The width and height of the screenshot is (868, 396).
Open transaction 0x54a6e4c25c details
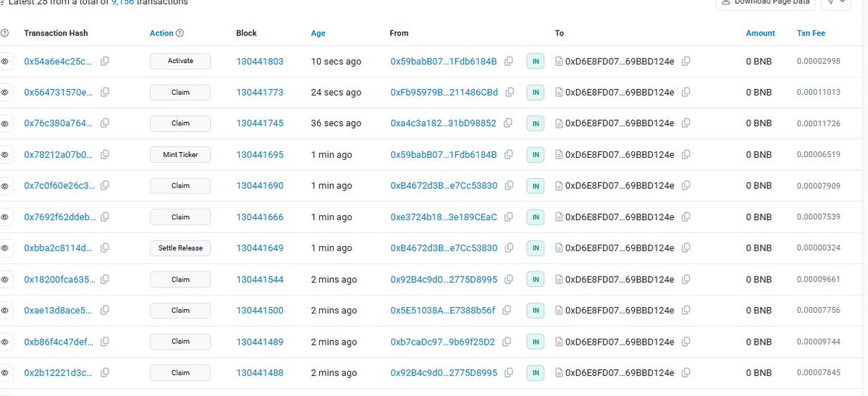click(59, 62)
